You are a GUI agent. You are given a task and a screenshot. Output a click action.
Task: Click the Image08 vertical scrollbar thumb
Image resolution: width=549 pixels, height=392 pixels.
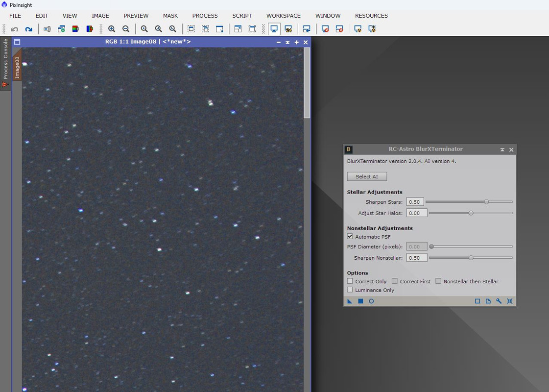coord(307,83)
